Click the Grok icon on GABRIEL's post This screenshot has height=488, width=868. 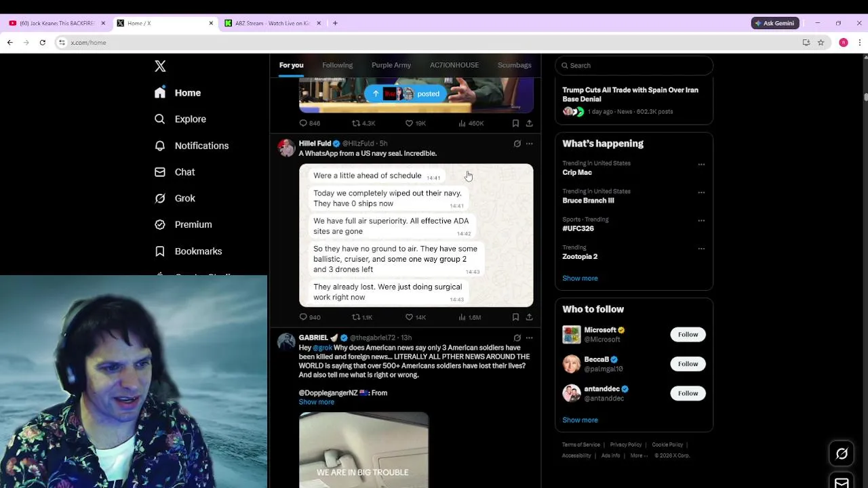[517, 338]
